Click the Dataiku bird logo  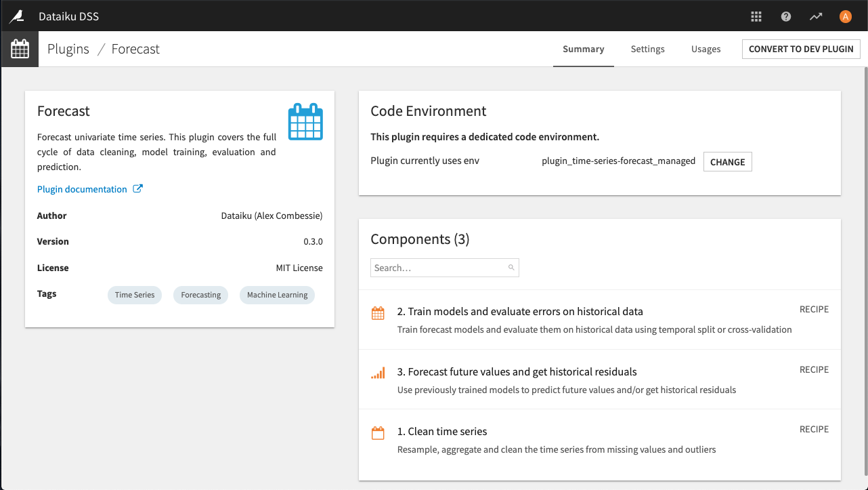coord(17,16)
